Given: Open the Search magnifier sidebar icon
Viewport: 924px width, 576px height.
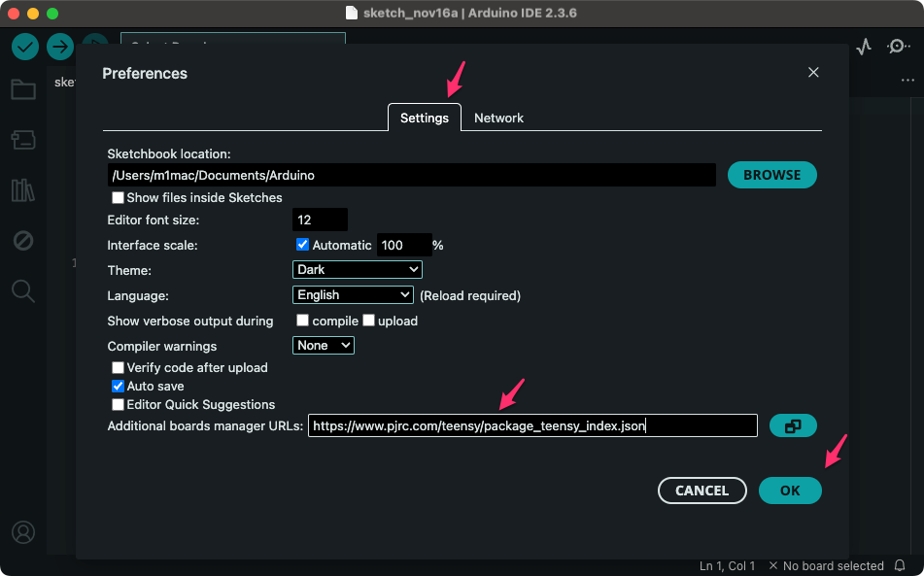Looking at the screenshot, I should coord(23,290).
